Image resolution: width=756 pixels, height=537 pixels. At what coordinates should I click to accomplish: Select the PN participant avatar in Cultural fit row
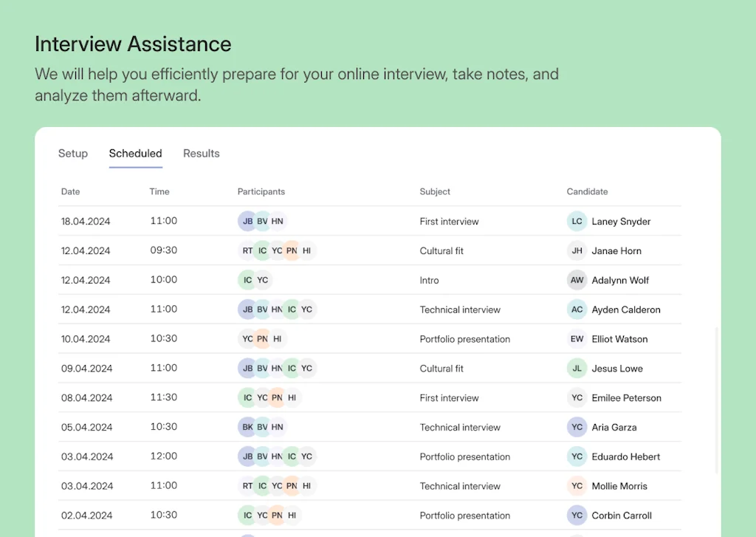pyautogui.click(x=292, y=250)
